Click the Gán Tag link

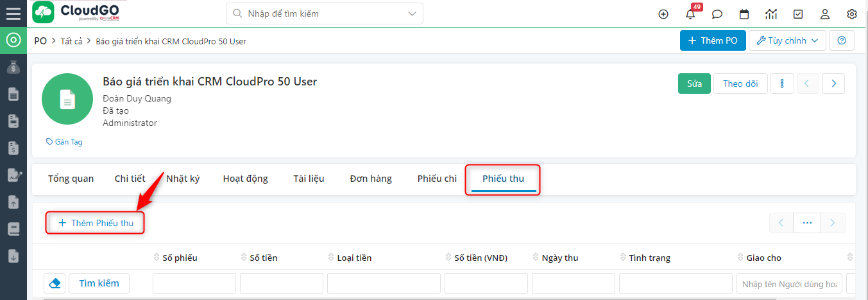click(x=65, y=142)
